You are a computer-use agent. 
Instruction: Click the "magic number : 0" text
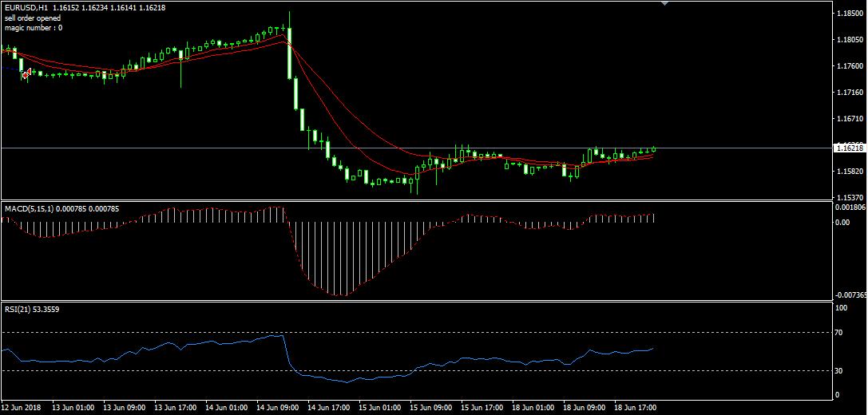click(x=34, y=28)
